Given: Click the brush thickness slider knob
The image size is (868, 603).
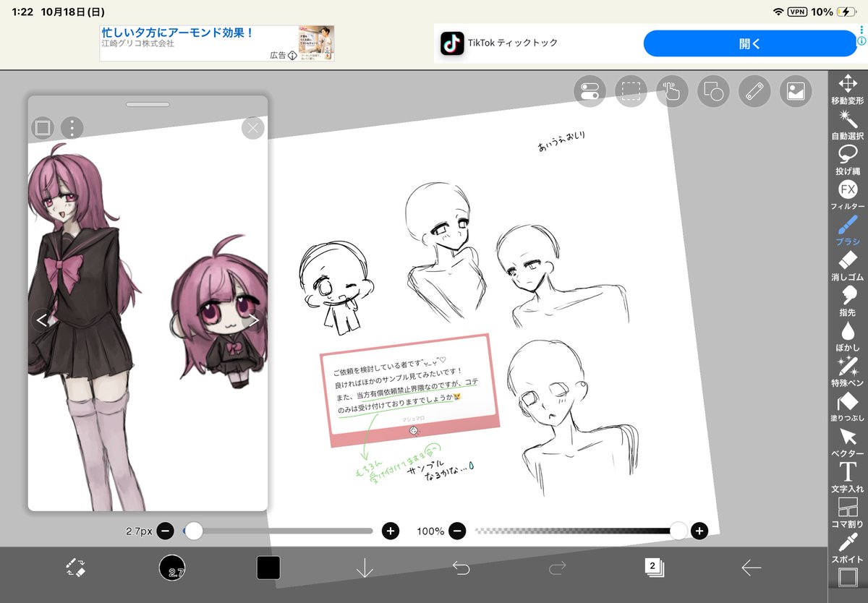Looking at the screenshot, I should pyautogui.click(x=193, y=531).
